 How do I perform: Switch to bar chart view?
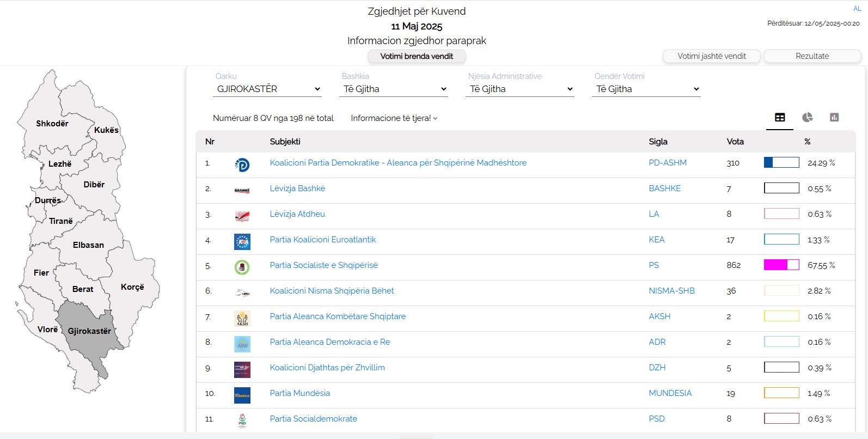(x=834, y=118)
